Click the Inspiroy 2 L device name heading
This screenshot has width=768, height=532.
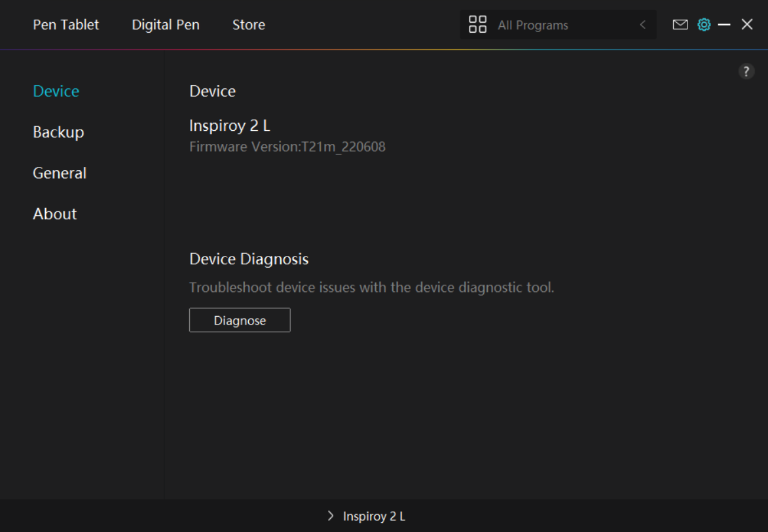click(230, 125)
